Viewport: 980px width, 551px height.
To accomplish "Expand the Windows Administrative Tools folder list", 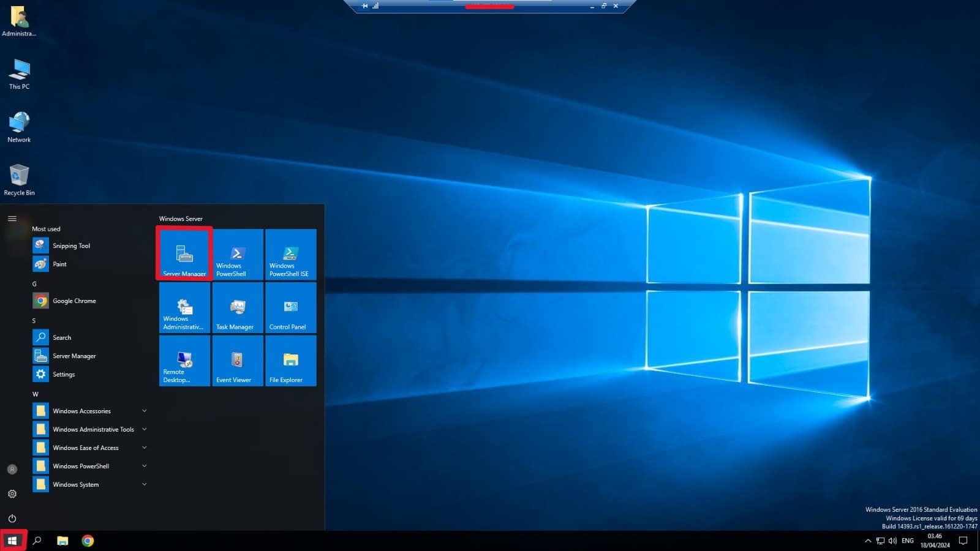I will click(x=90, y=429).
